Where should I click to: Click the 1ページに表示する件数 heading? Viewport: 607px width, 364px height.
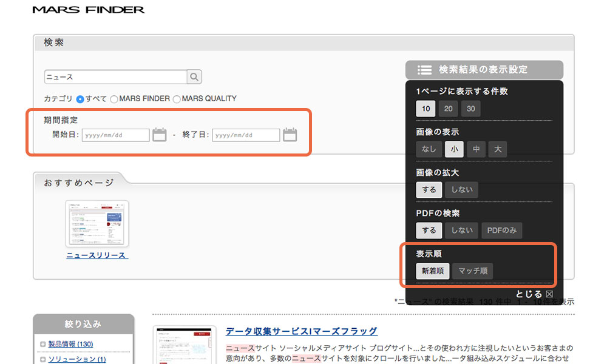click(462, 91)
